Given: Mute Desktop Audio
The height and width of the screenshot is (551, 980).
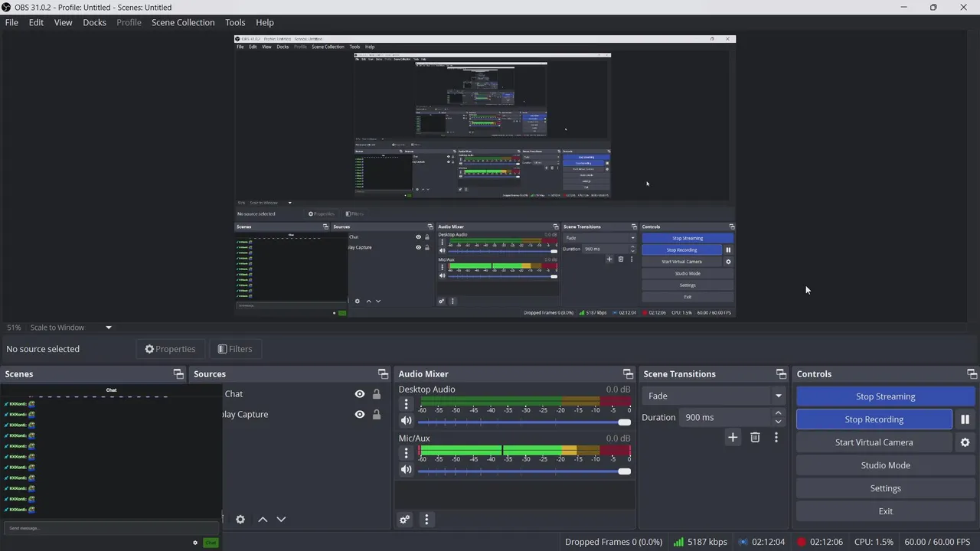Looking at the screenshot, I should click(407, 421).
